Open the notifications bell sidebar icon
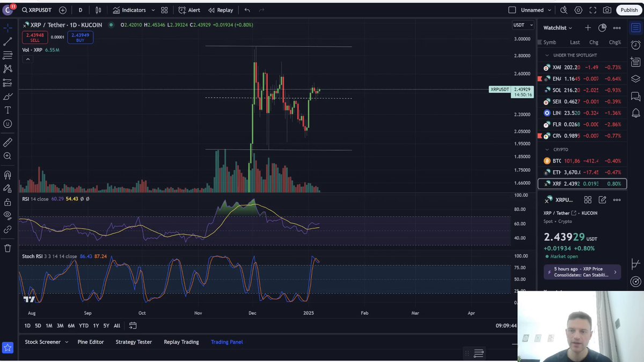Screen dimensions: 644x362 click(x=636, y=113)
